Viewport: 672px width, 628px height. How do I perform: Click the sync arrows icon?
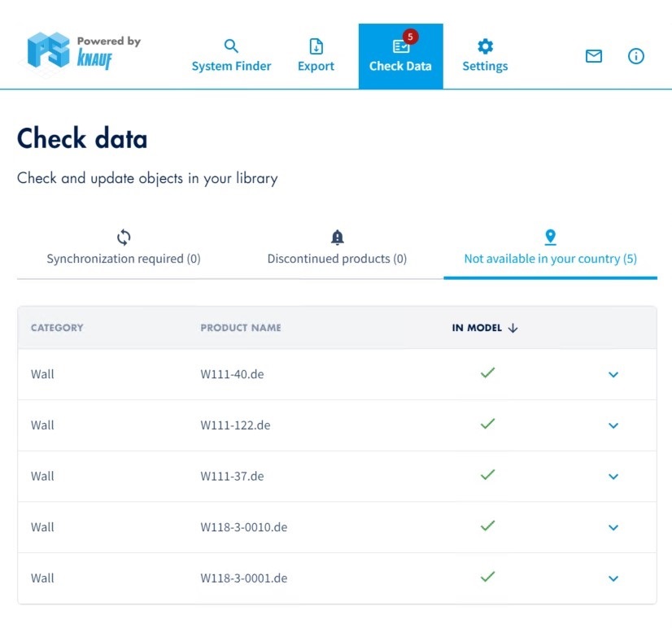pos(124,238)
